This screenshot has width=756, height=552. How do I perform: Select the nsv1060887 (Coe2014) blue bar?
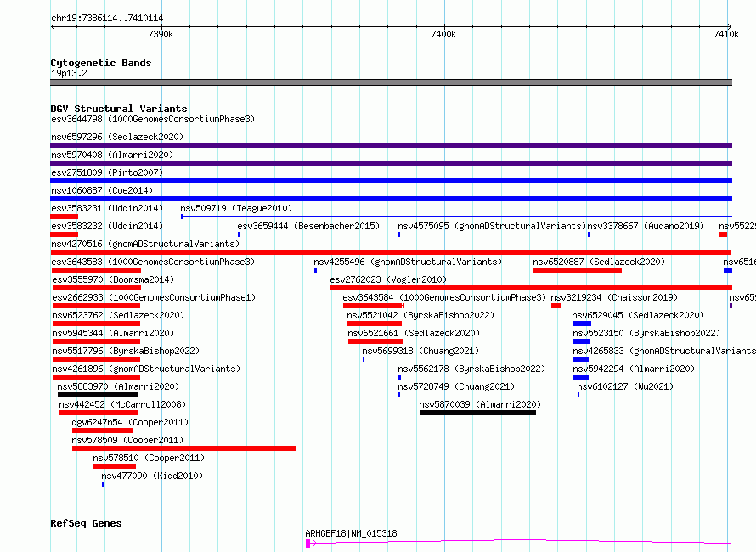391,199
